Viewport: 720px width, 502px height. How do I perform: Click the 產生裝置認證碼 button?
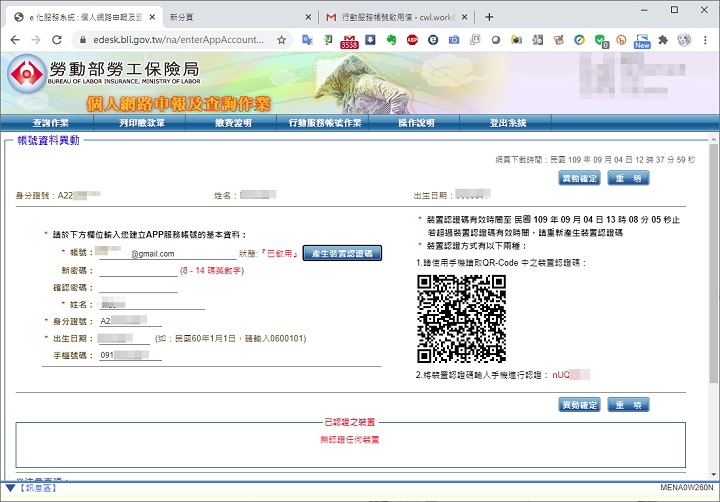click(342, 253)
